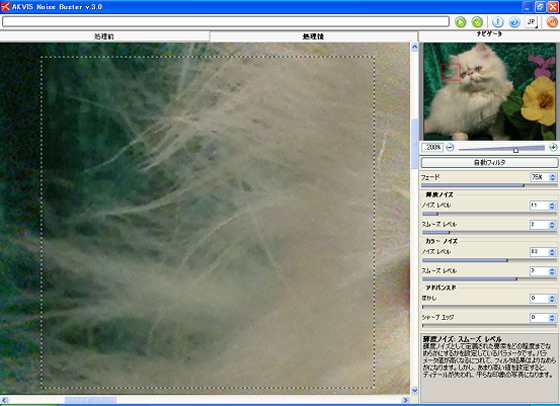Click the blur (ぼかし) value field
This screenshot has height=406, width=560.
tap(539, 299)
